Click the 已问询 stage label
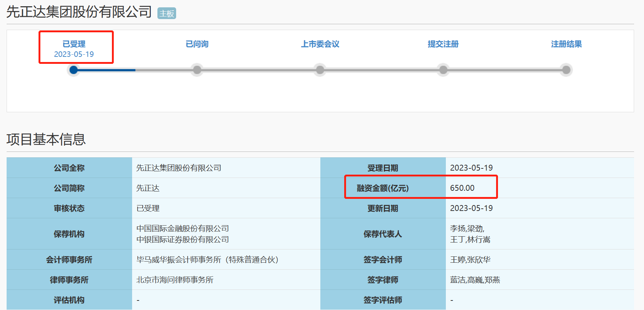The width and height of the screenshot is (644, 310). click(x=197, y=44)
